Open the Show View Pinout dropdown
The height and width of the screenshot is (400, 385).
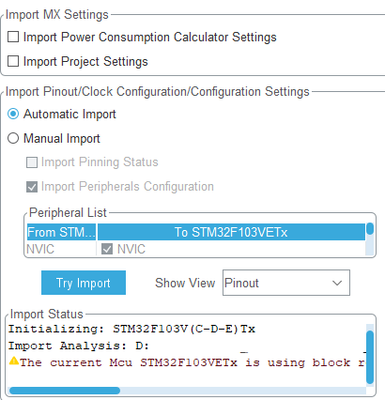(x=286, y=283)
